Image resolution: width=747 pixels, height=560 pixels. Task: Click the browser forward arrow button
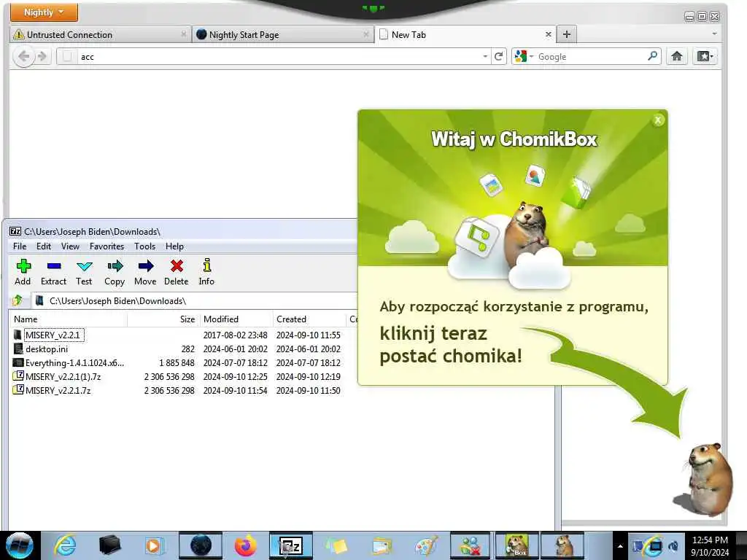point(42,57)
